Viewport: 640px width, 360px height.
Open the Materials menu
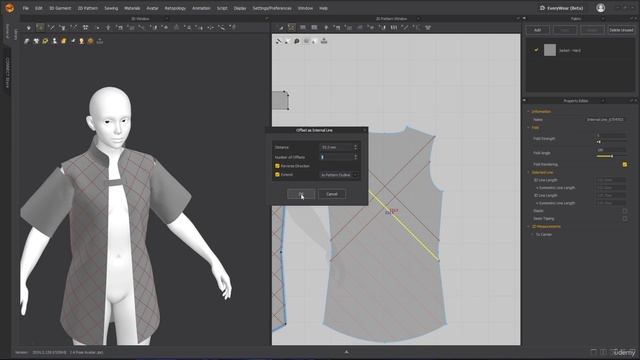tap(132, 8)
